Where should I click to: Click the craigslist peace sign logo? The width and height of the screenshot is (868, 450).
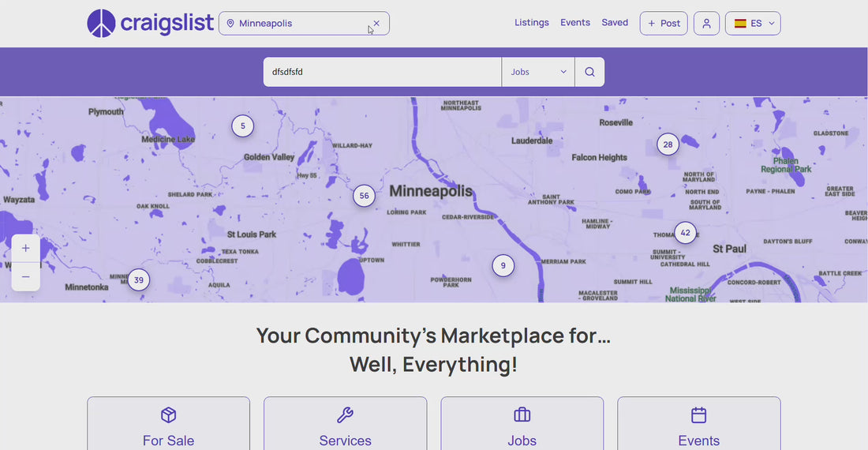101,23
